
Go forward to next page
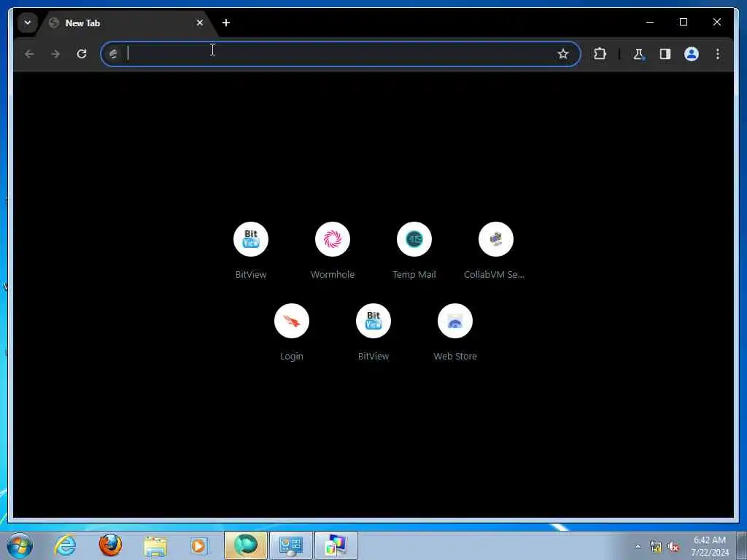55,54
